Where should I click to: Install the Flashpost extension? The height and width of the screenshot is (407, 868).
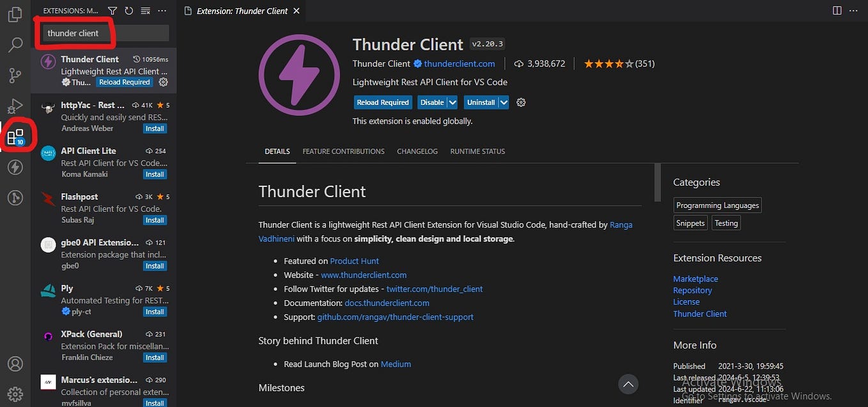155,220
